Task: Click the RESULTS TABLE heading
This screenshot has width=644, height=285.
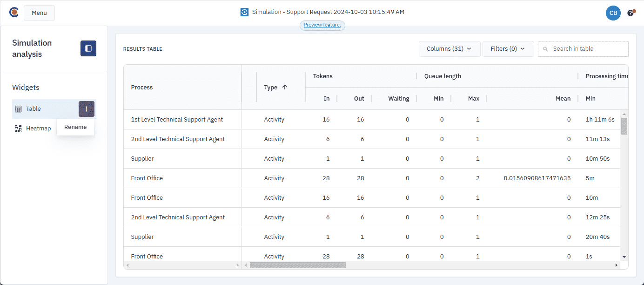Action: coord(142,49)
